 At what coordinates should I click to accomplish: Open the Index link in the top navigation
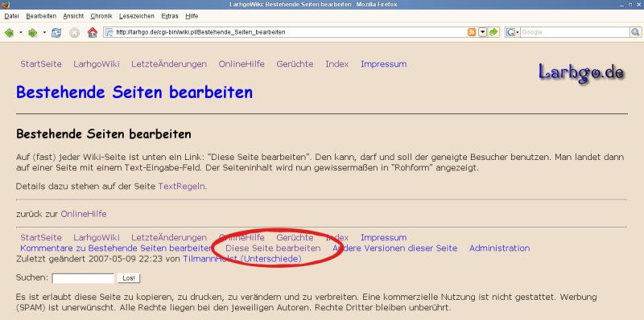336,64
